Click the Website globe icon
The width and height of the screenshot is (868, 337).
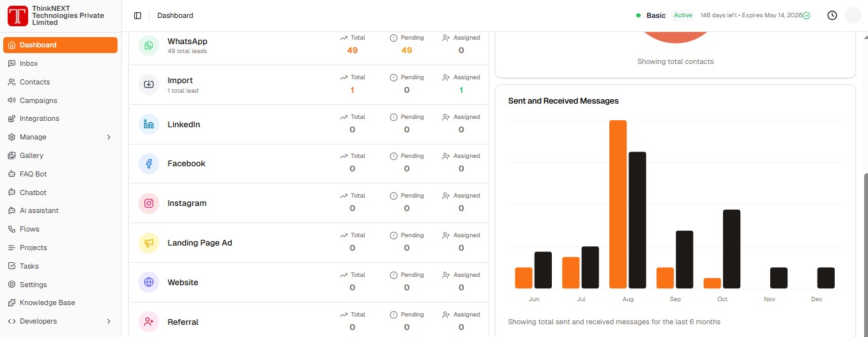coord(149,282)
